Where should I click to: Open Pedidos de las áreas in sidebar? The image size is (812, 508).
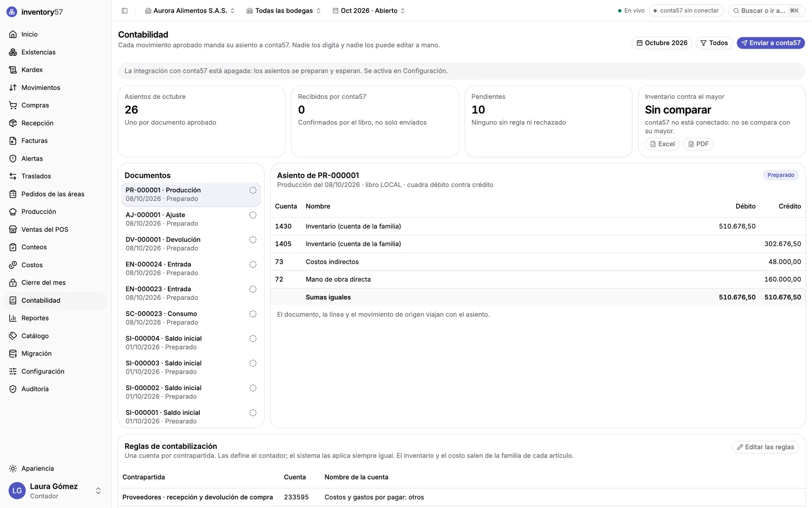[56, 194]
